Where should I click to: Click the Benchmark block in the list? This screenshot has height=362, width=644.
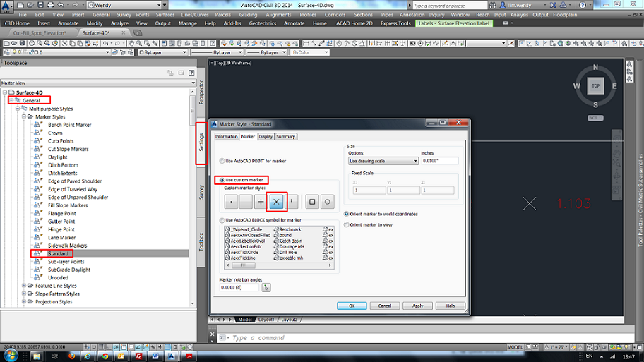[x=290, y=229]
